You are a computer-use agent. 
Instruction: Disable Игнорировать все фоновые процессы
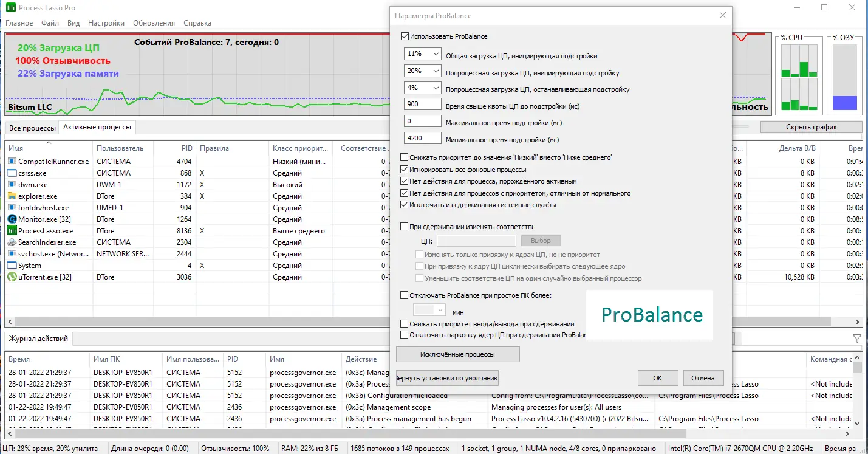point(405,170)
